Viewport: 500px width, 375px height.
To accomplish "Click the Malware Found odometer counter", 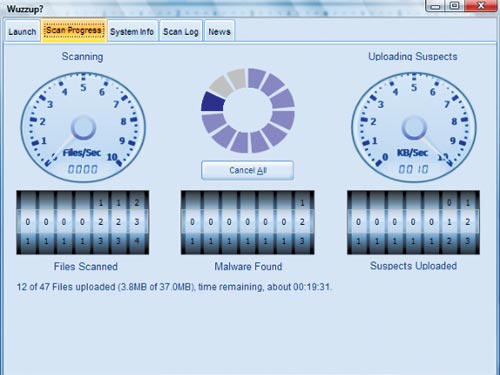I will (x=247, y=222).
